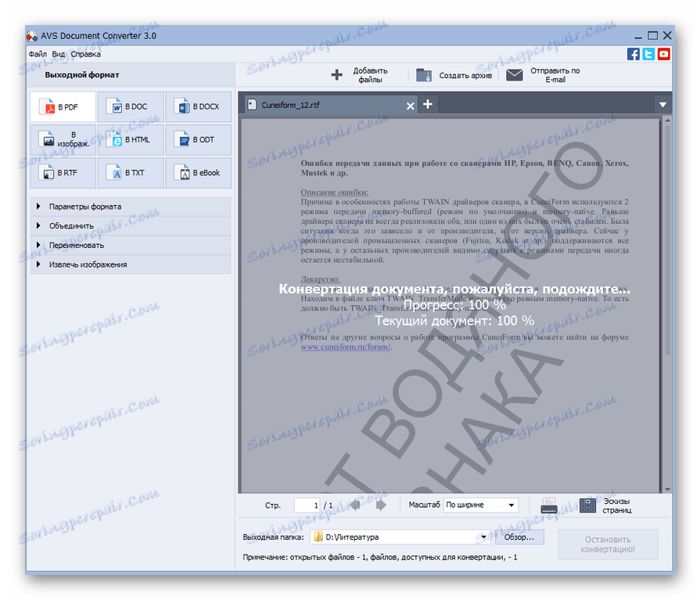The image size is (700, 600).
Task: Print the document with printer icon
Action: (x=549, y=506)
